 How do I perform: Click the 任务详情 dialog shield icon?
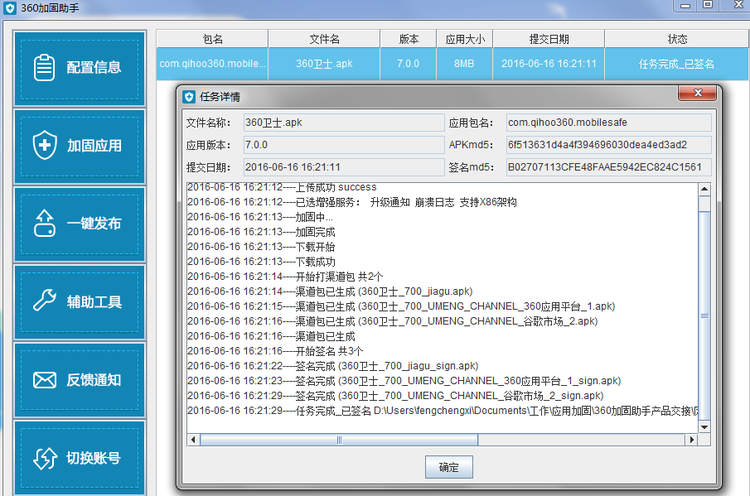click(189, 97)
